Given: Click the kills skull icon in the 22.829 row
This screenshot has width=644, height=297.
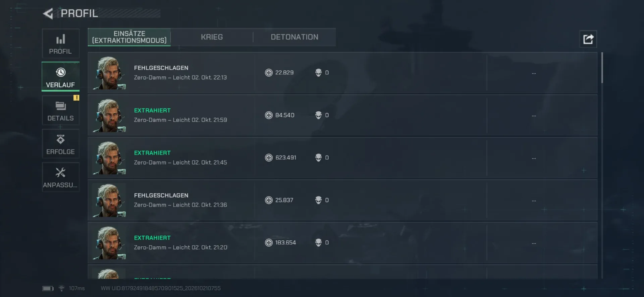Looking at the screenshot, I should [x=318, y=72].
